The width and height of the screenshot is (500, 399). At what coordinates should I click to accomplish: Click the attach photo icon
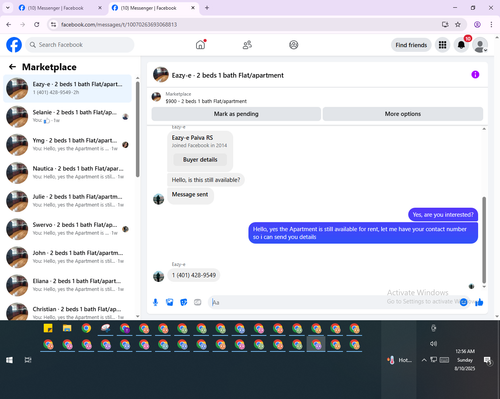pyautogui.click(x=170, y=302)
